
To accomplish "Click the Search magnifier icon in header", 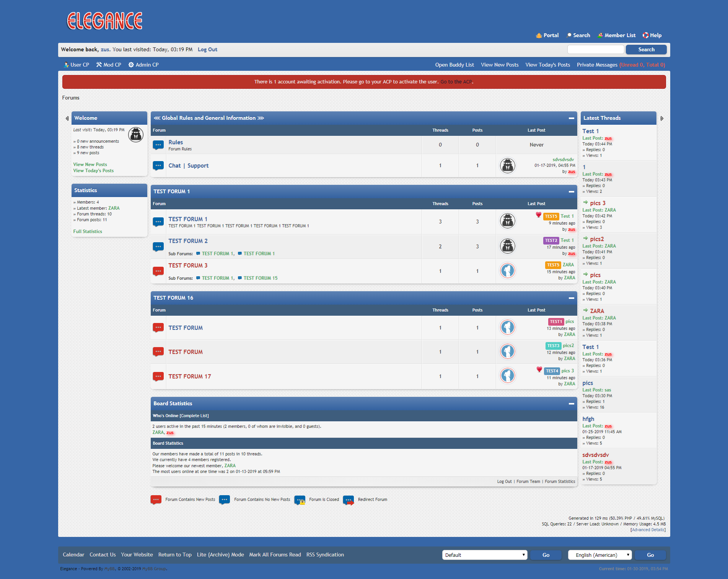I will tap(569, 35).
